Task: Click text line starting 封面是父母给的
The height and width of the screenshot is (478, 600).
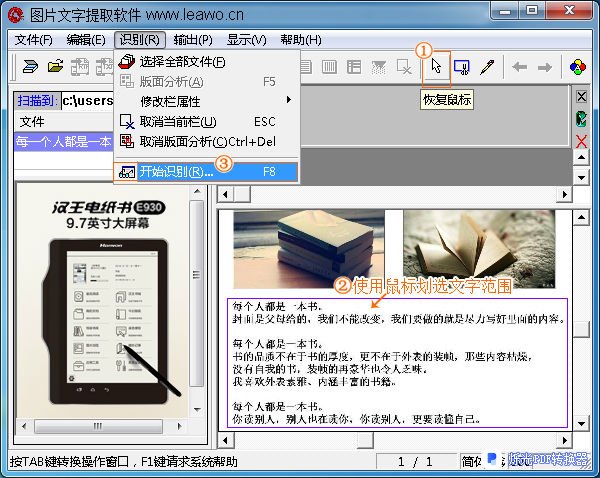Action: tap(398, 319)
